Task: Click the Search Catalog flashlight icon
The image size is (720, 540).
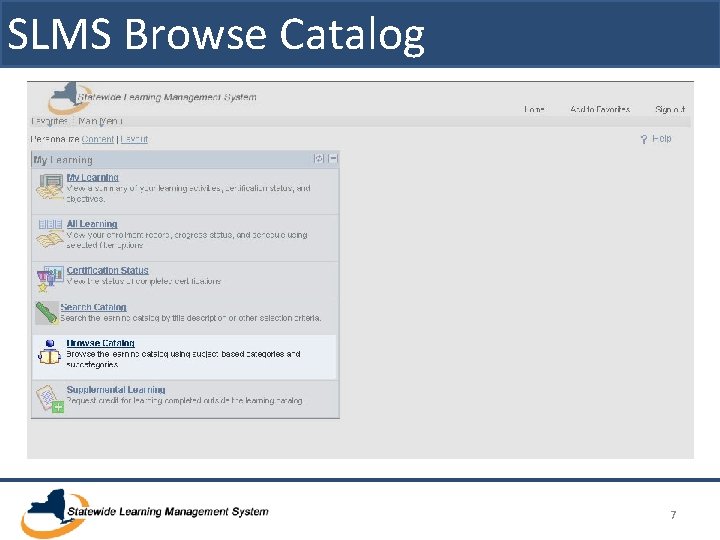Action: pos(47,313)
